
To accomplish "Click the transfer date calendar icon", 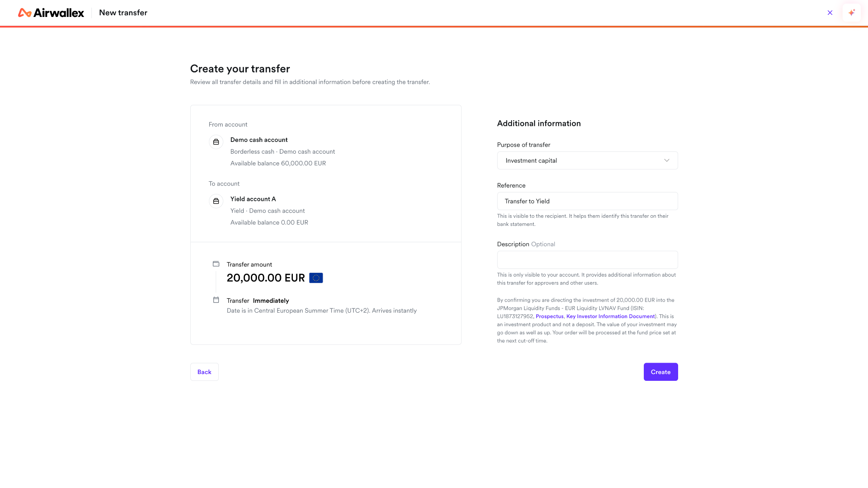I will (216, 300).
